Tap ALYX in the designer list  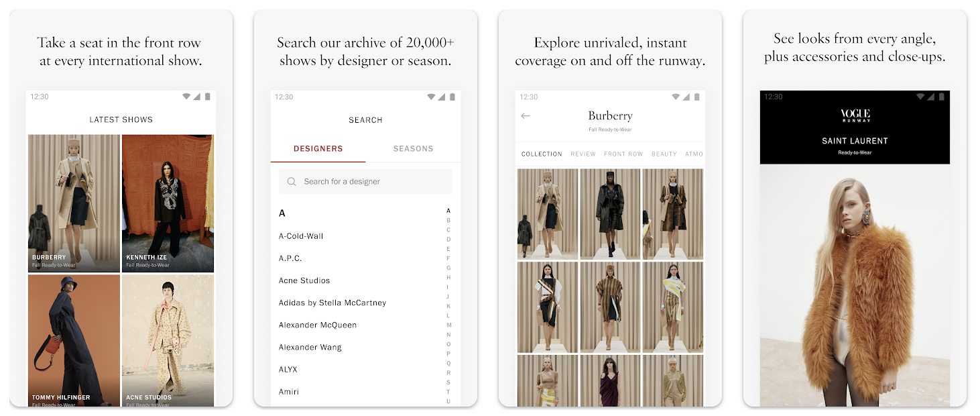[x=288, y=369]
